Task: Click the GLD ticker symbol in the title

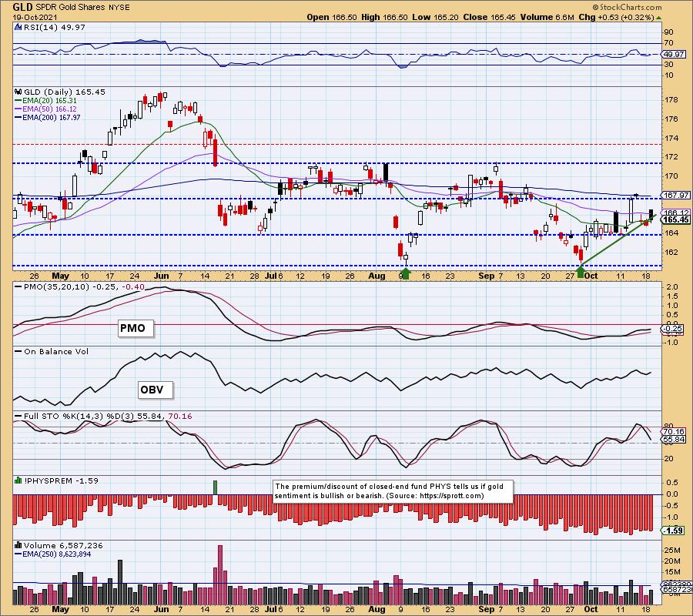Action: point(22,7)
